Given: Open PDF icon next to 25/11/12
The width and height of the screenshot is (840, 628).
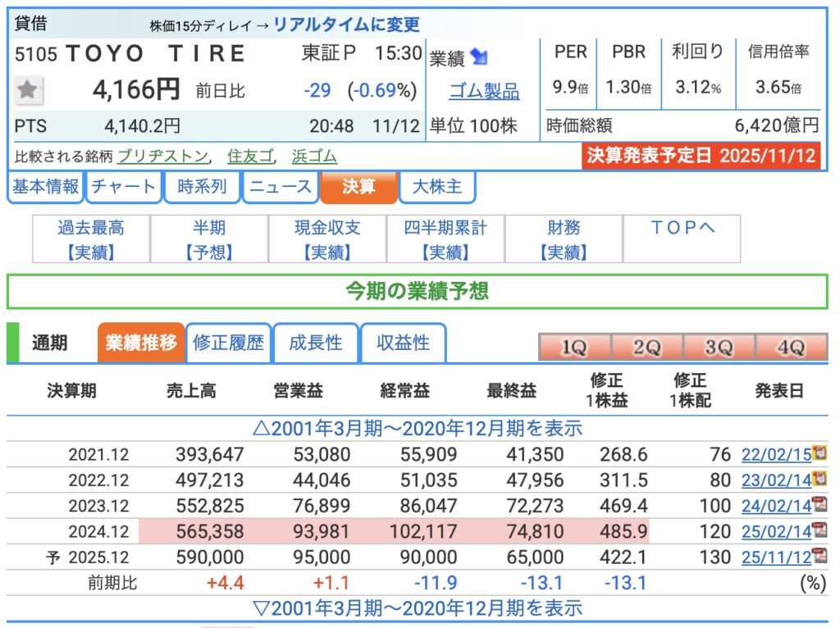Looking at the screenshot, I should tap(819, 557).
